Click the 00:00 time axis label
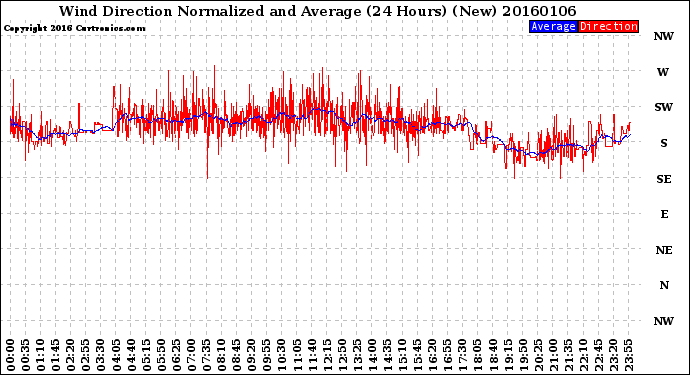Image resolution: width=690 pixels, height=375 pixels. [x=11, y=355]
